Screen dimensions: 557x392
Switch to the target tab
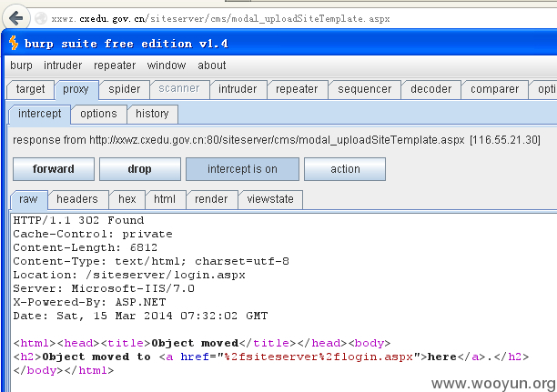[30, 89]
